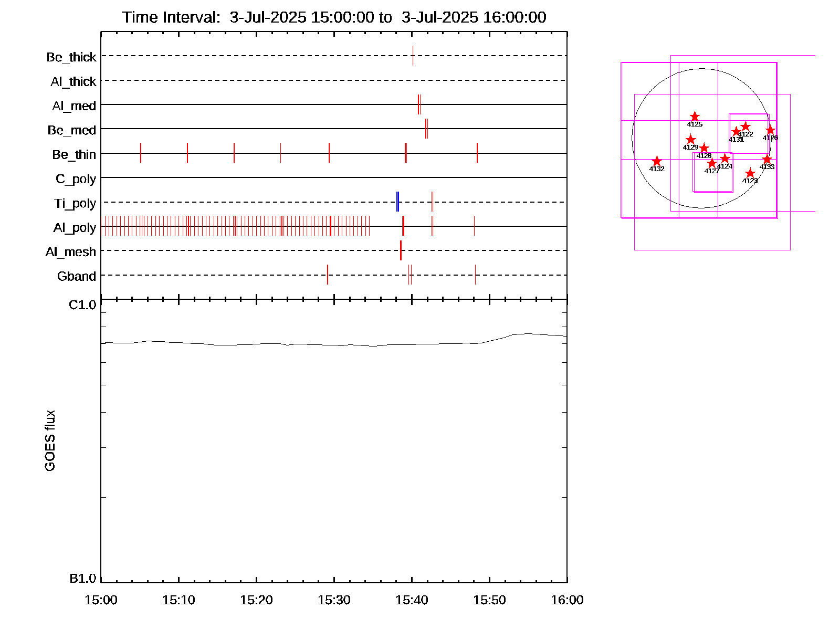Select the star for region 4127
The image size is (840, 630).
click(712, 163)
